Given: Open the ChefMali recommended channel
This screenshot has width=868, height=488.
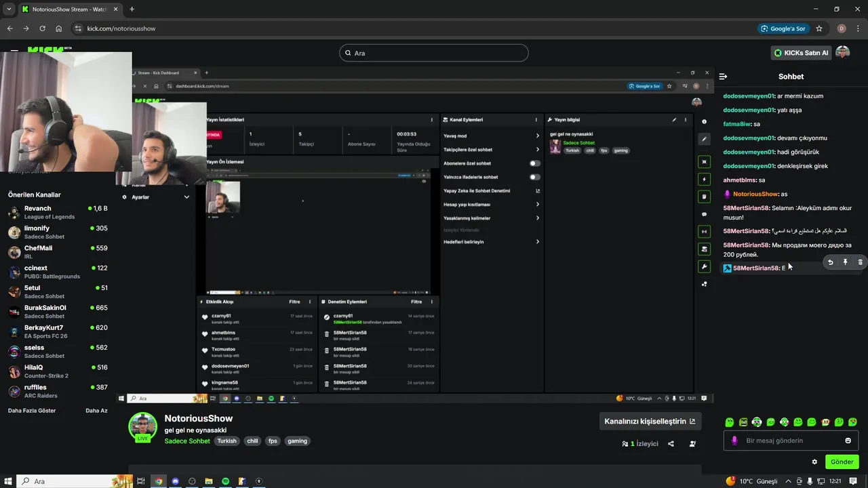Looking at the screenshot, I should coord(58,252).
